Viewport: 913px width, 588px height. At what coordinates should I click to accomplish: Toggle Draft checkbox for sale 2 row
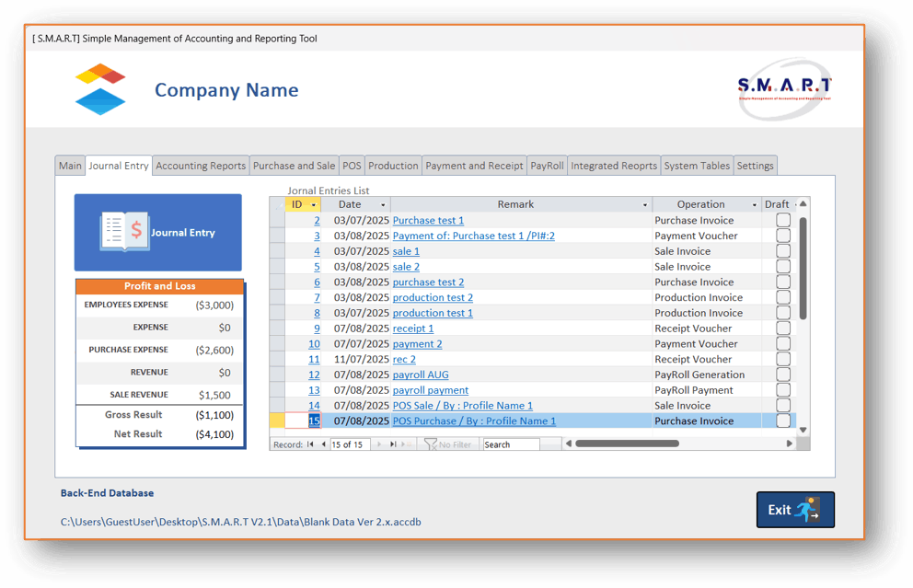coord(783,266)
